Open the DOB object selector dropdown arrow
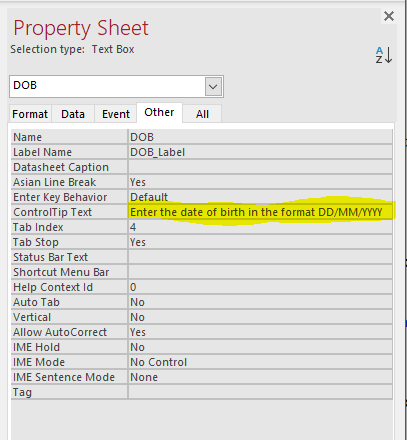 click(x=213, y=87)
